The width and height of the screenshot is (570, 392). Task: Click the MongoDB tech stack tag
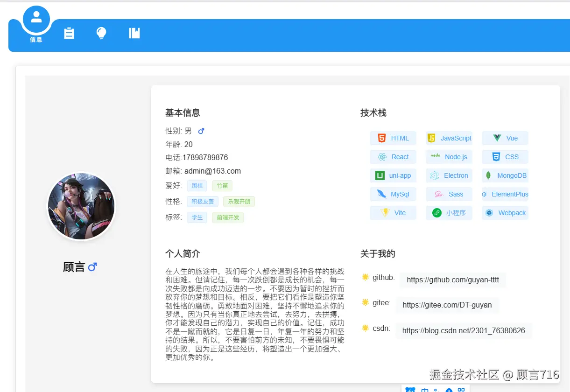(505, 175)
